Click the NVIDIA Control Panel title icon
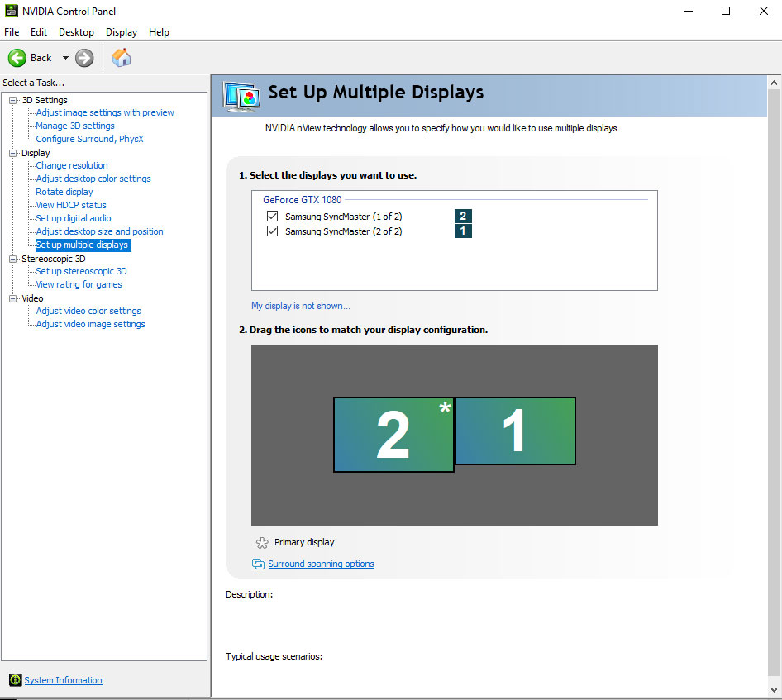The width and height of the screenshot is (782, 700). tap(11, 11)
